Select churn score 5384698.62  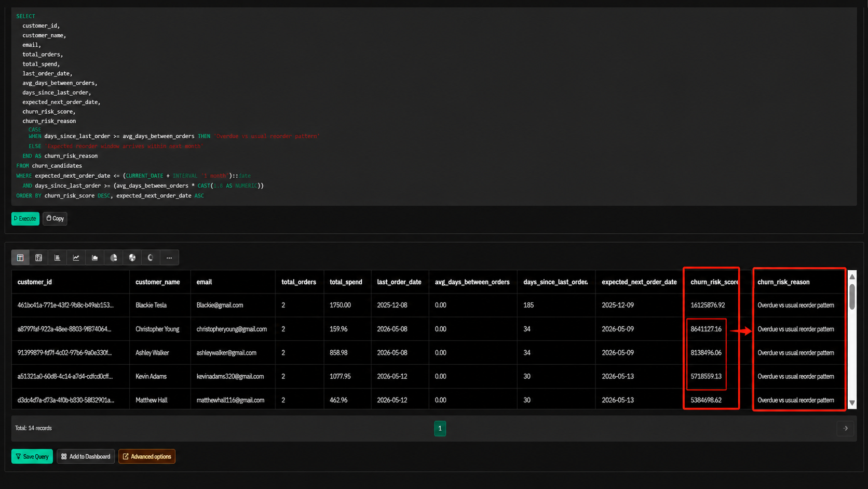click(706, 401)
